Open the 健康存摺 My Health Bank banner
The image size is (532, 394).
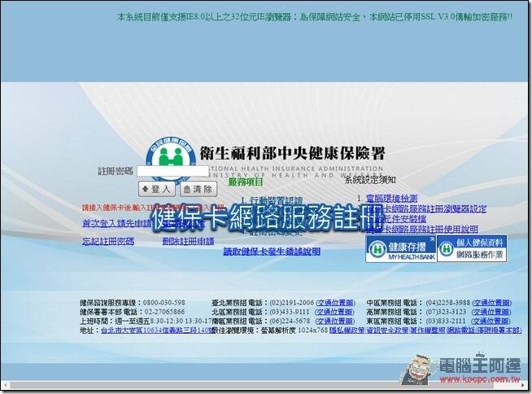pos(401,249)
